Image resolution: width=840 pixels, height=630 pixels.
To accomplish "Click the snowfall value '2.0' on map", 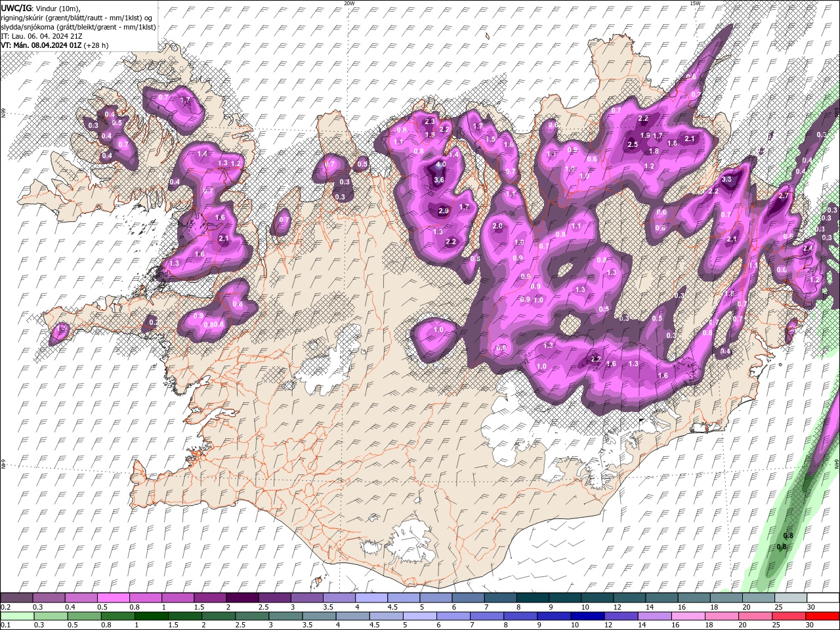I will tap(497, 226).
